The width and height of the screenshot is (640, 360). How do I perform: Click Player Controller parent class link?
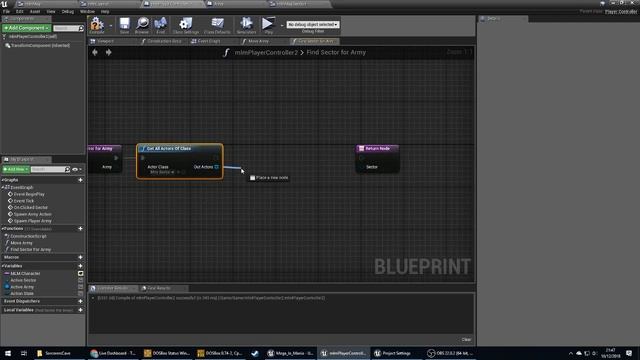coord(620,11)
